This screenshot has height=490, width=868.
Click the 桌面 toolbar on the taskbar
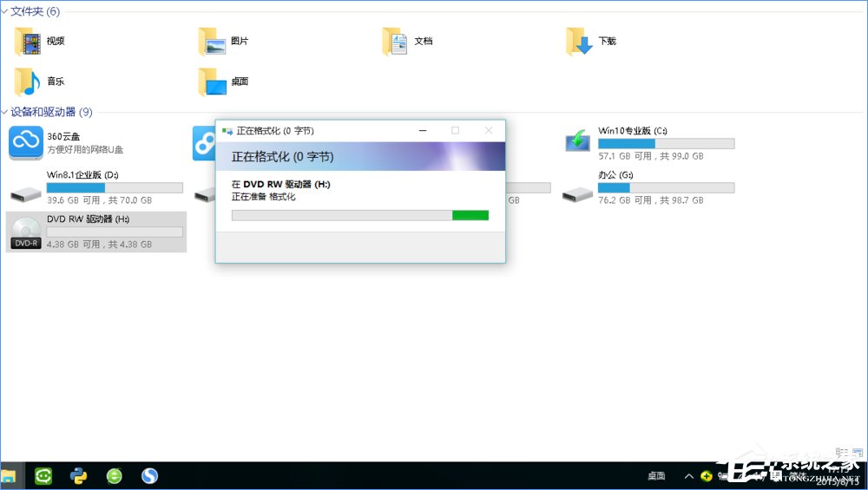[656, 476]
